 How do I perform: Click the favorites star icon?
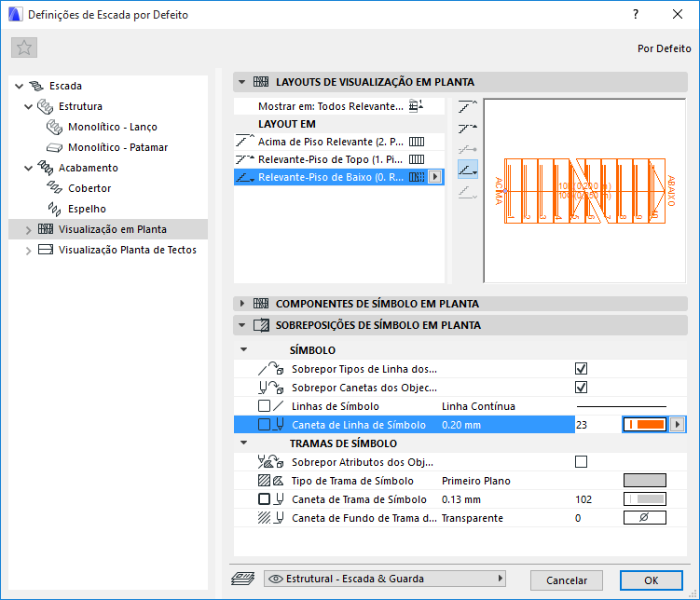[x=24, y=48]
